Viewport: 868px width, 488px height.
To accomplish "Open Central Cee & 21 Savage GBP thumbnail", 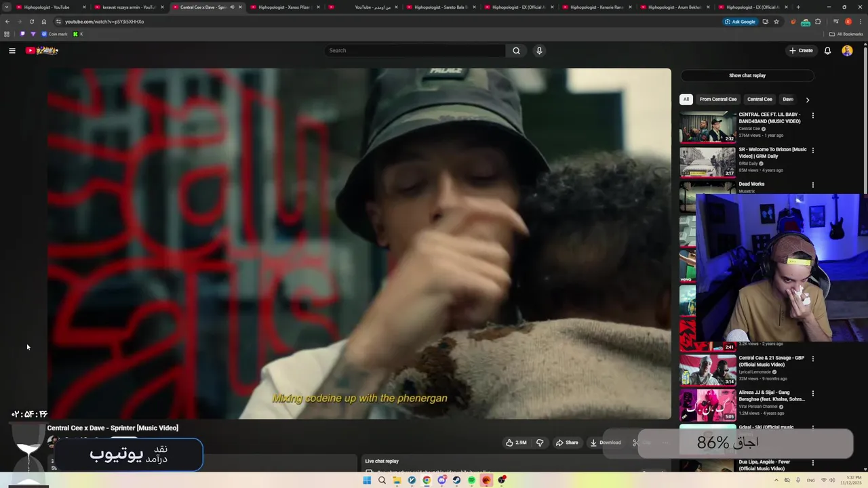I will point(707,370).
